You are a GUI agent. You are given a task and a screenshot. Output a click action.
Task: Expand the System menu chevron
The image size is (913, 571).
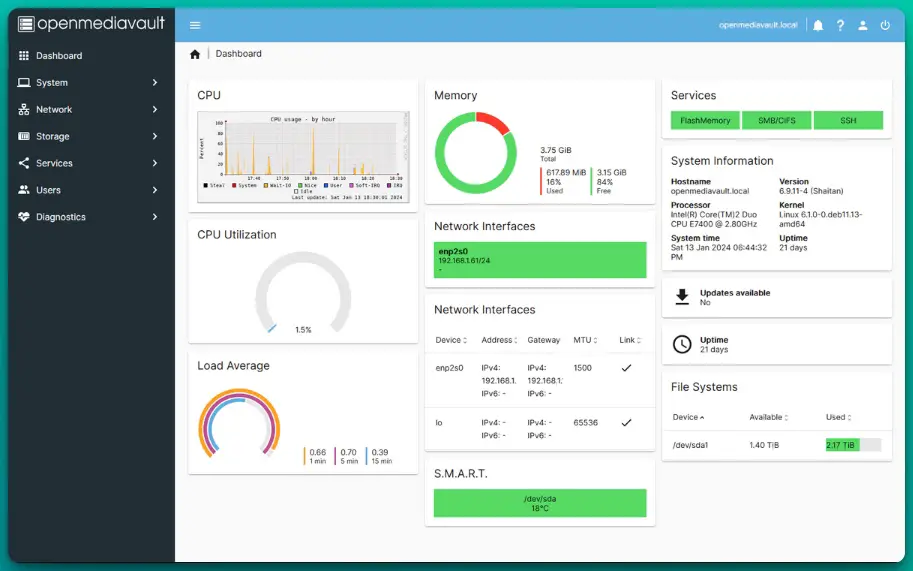(x=155, y=82)
